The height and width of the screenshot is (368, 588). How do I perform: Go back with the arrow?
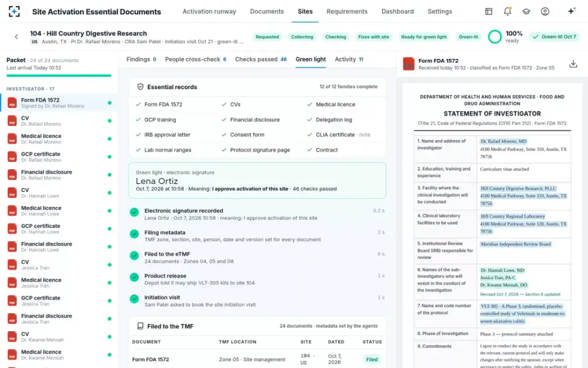[16, 37]
